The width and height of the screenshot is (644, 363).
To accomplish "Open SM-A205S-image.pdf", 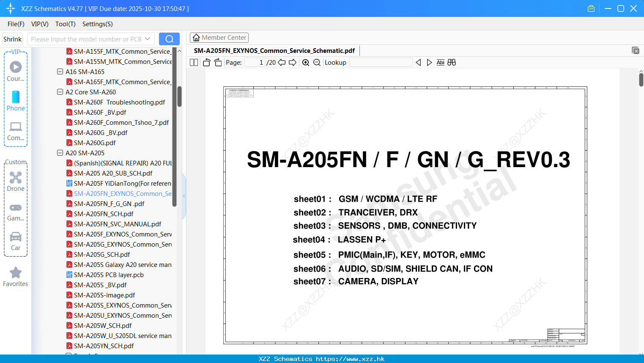I will 104,295.
